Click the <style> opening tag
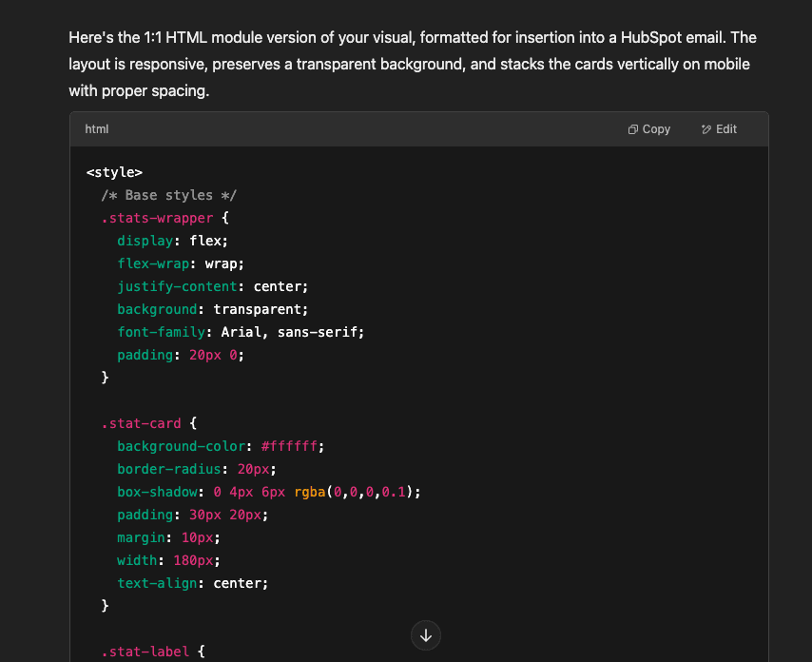 point(114,172)
